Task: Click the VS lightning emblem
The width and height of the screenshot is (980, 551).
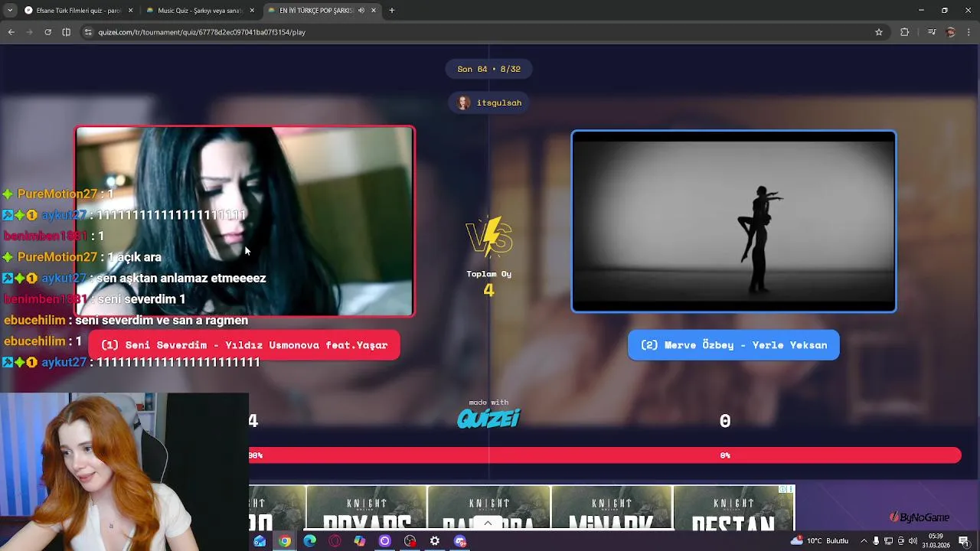Action: [x=488, y=236]
